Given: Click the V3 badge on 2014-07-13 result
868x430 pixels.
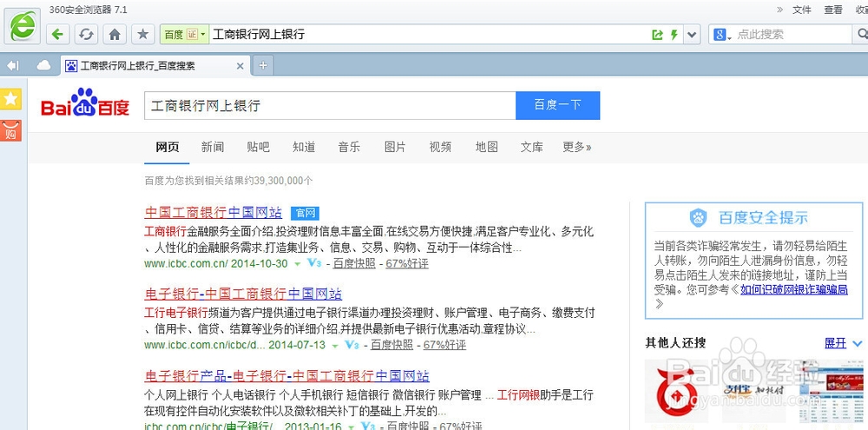Looking at the screenshot, I should [x=352, y=345].
